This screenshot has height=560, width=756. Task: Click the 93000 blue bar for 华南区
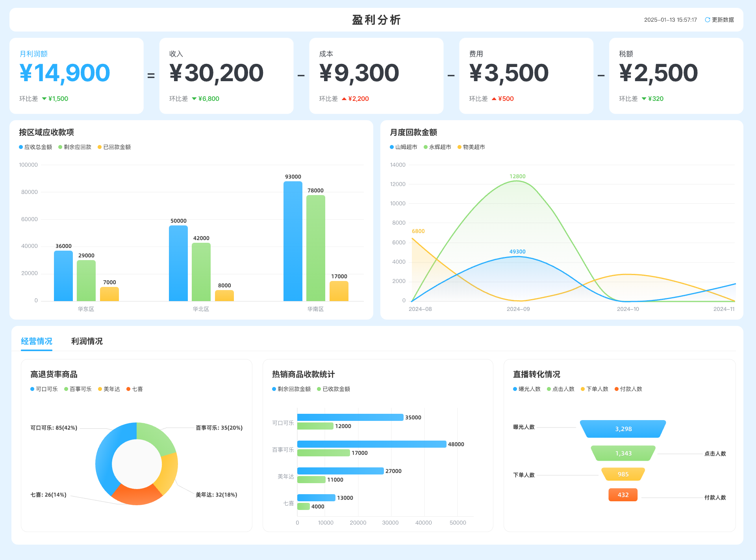(x=293, y=240)
